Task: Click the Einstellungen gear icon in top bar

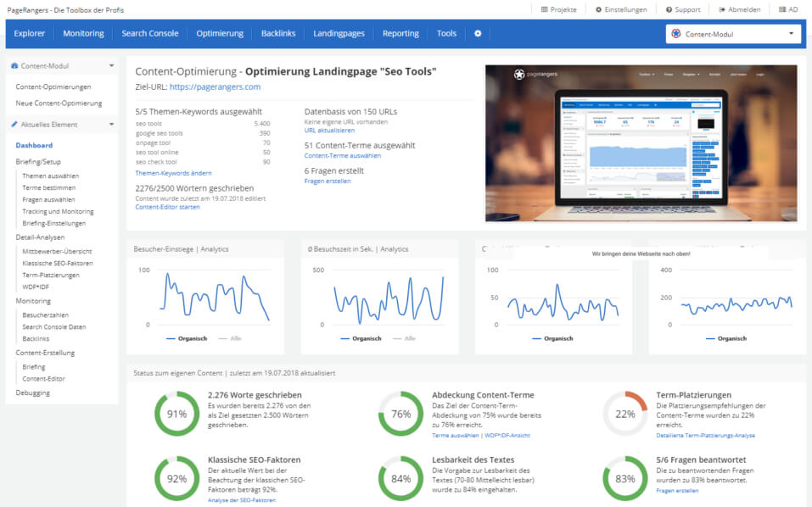Action: (x=599, y=9)
